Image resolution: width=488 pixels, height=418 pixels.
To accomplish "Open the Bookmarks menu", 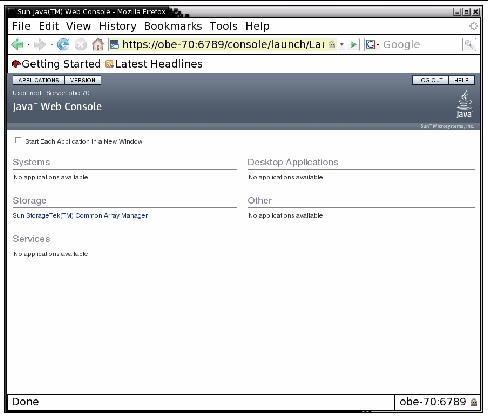I will pyautogui.click(x=173, y=26).
